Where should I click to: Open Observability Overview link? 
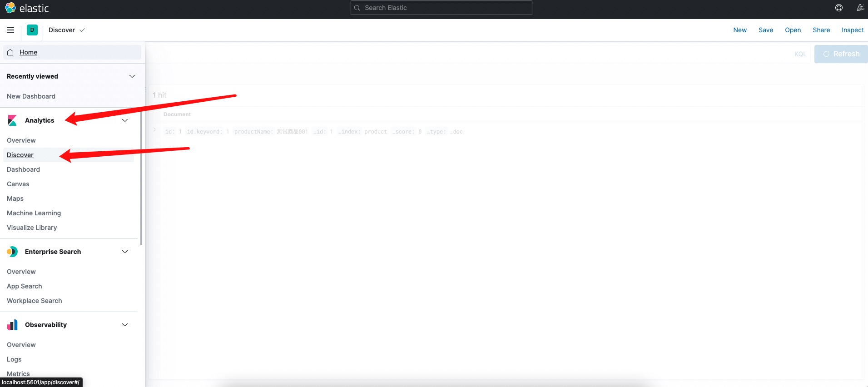[x=21, y=345]
